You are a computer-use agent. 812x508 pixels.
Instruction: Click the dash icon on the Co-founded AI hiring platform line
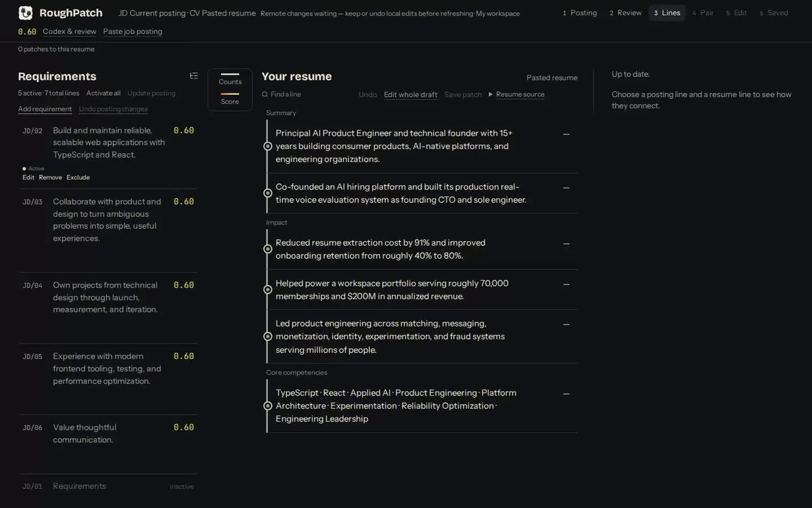coord(566,188)
